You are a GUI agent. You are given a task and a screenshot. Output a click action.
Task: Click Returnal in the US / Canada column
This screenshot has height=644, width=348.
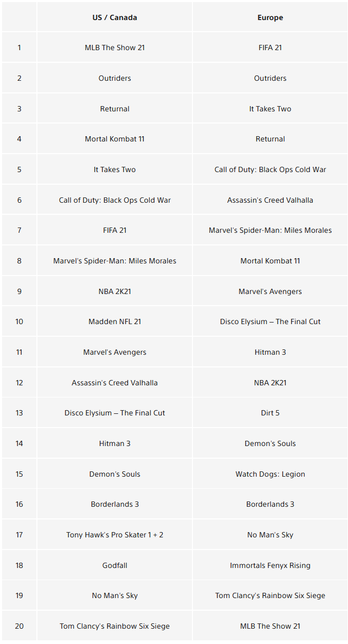click(114, 109)
